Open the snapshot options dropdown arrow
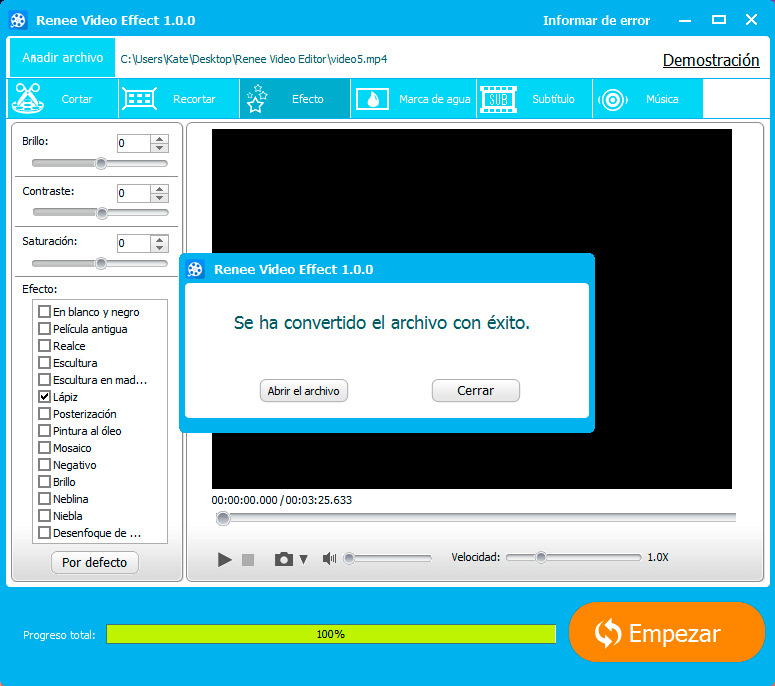The image size is (775, 686). (303, 559)
